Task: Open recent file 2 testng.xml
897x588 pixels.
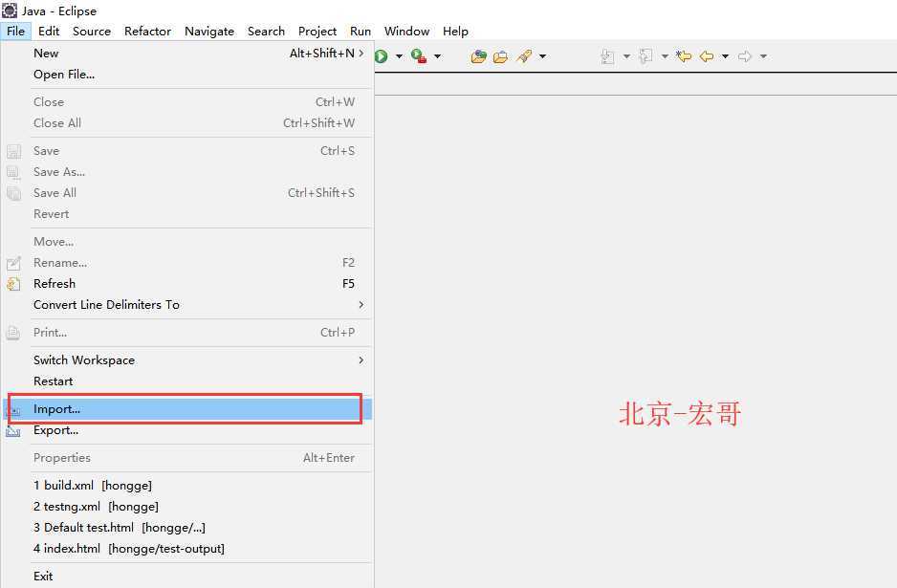Action: coord(187,507)
